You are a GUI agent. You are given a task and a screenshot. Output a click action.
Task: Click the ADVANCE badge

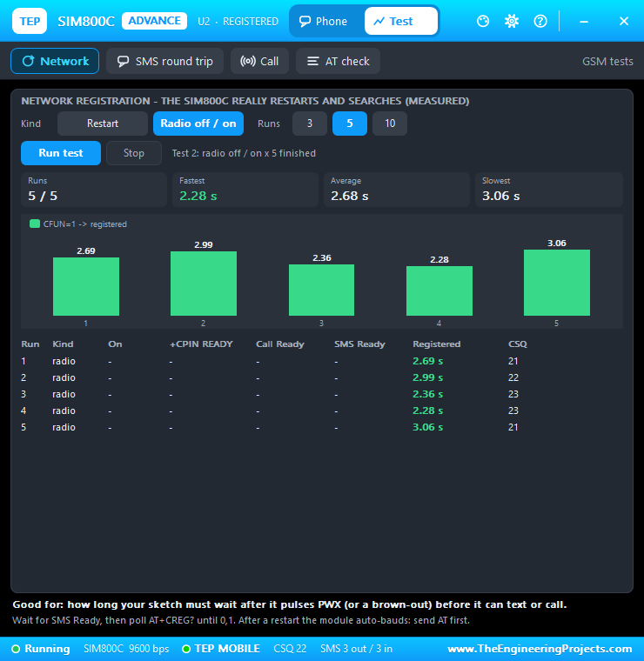pyautogui.click(x=154, y=21)
